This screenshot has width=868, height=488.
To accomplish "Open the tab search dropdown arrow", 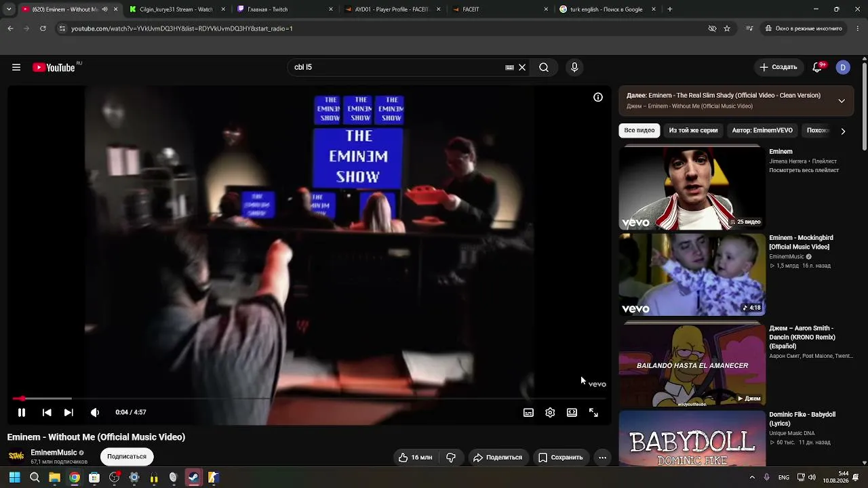I will point(9,9).
